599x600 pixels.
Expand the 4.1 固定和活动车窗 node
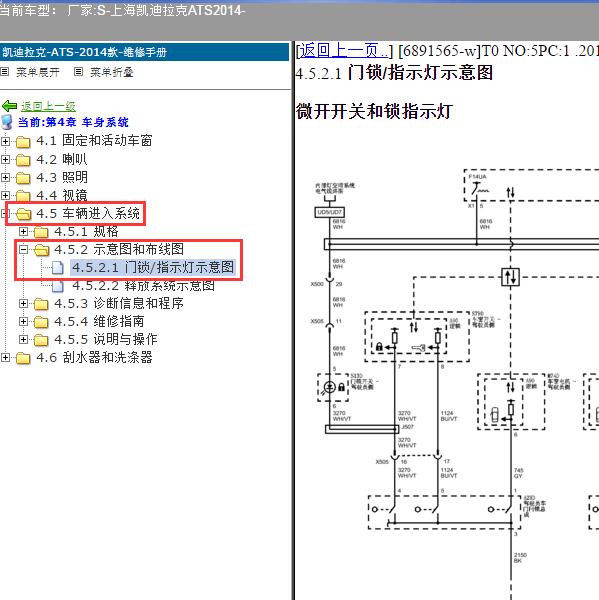click(x=5, y=141)
